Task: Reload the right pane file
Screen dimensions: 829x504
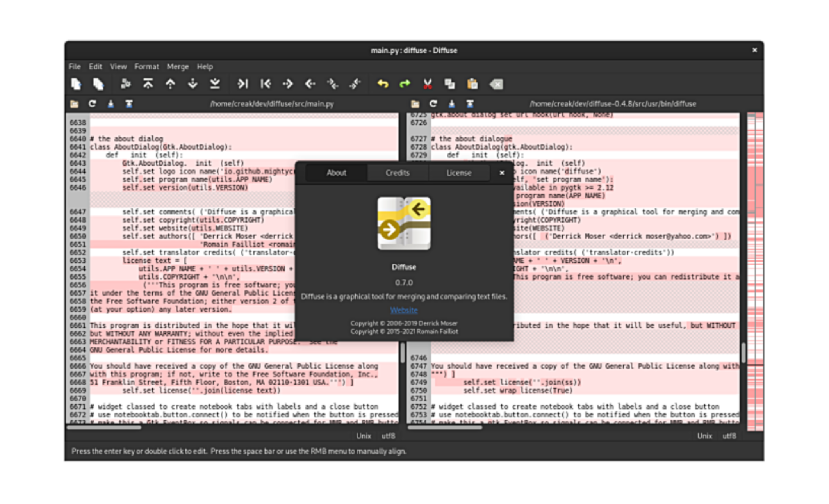Action: (433, 104)
